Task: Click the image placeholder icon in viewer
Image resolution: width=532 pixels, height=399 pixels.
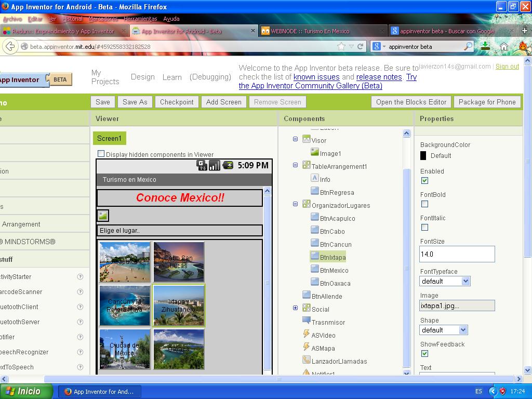Action: 103,215
